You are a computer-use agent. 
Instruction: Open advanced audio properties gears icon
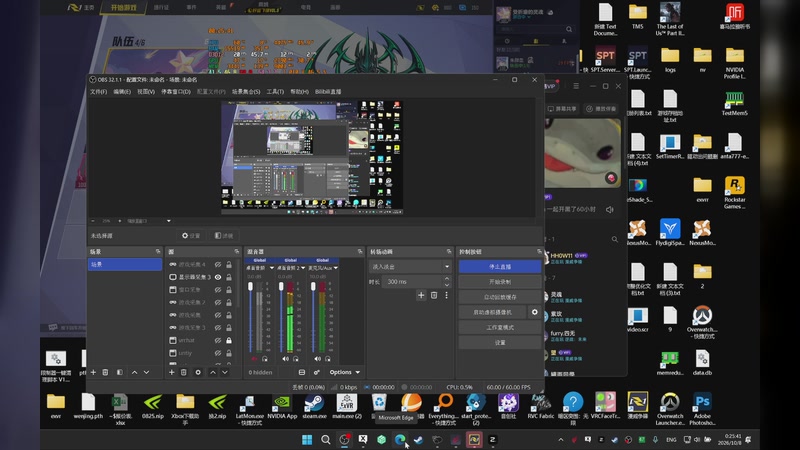[316, 372]
